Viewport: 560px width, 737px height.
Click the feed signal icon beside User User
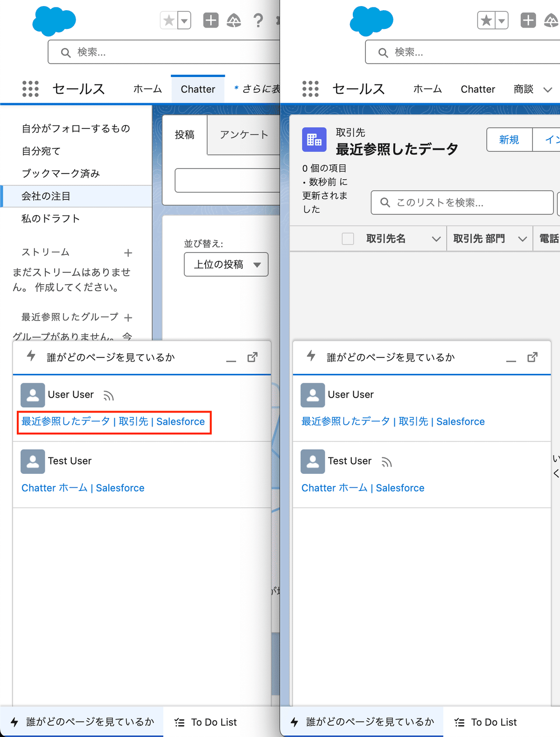(109, 396)
